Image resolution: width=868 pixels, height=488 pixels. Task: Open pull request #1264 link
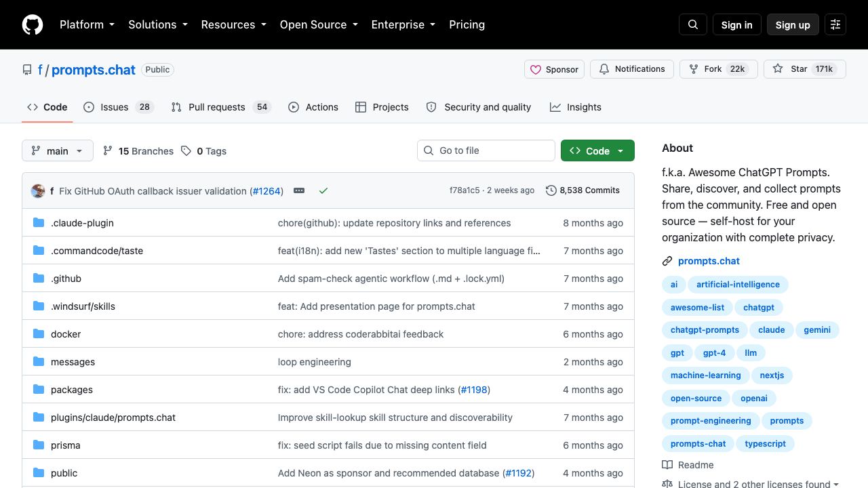pos(267,191)
